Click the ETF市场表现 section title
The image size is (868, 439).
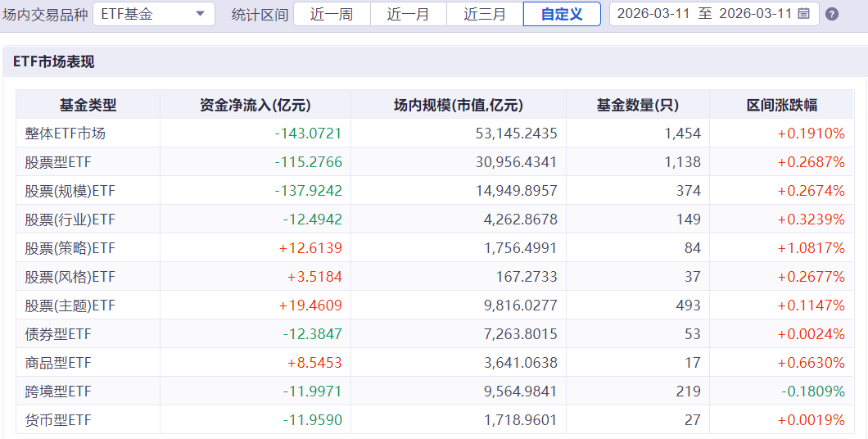pyautogui.click(x=54, y=62)
